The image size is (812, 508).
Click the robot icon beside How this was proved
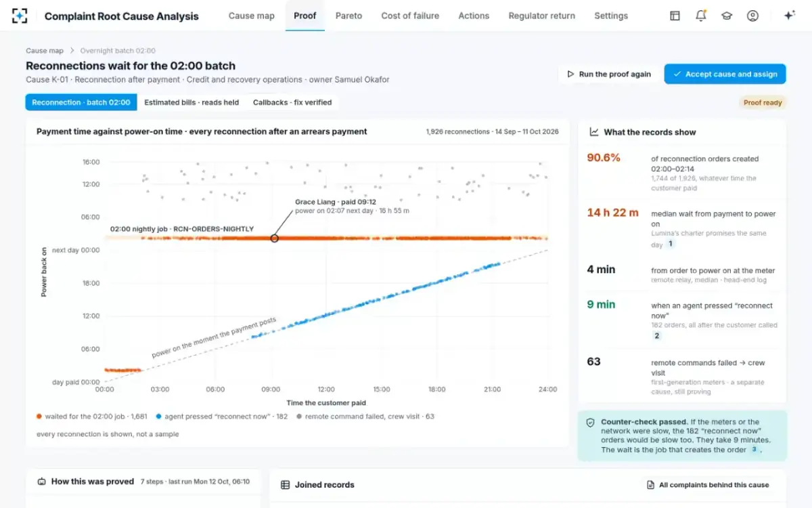point(42,482)
